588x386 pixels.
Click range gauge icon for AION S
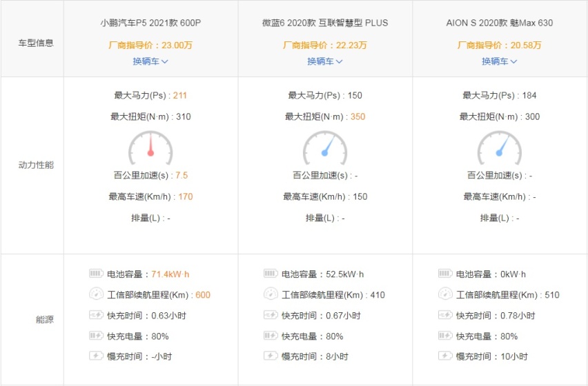445,294
